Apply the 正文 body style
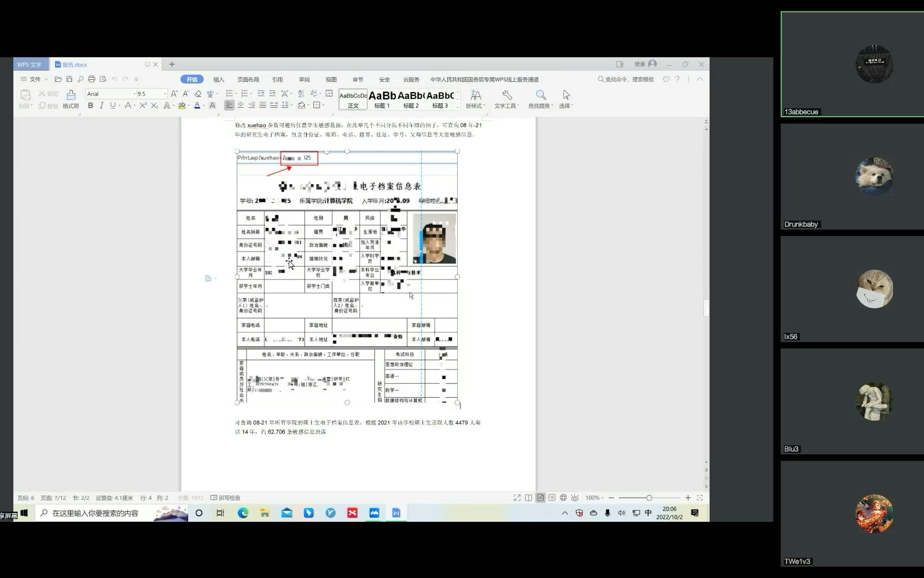The width and height of the screenshot is (924, 578). (x=353, y=100)
